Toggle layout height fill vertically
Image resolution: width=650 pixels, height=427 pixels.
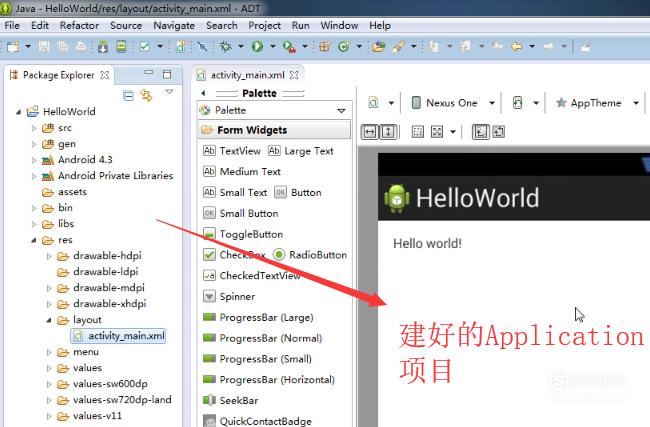click(x=388, y=132)
